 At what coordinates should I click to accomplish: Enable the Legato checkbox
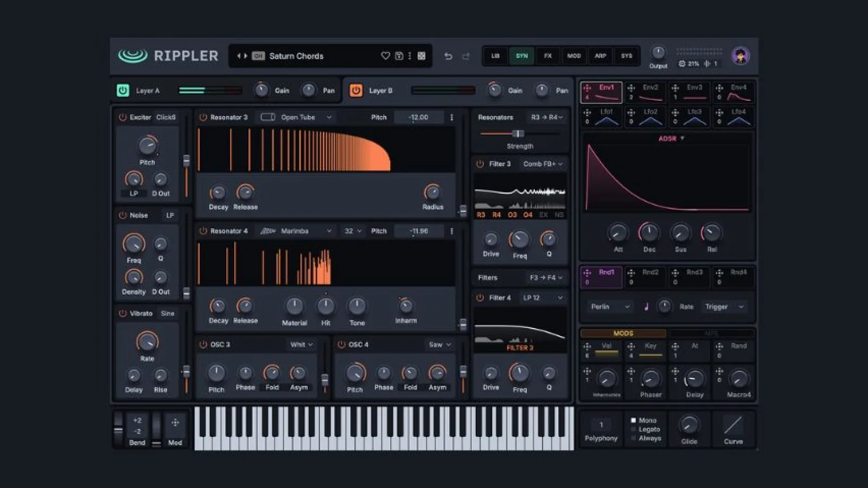tap(633, 429)
